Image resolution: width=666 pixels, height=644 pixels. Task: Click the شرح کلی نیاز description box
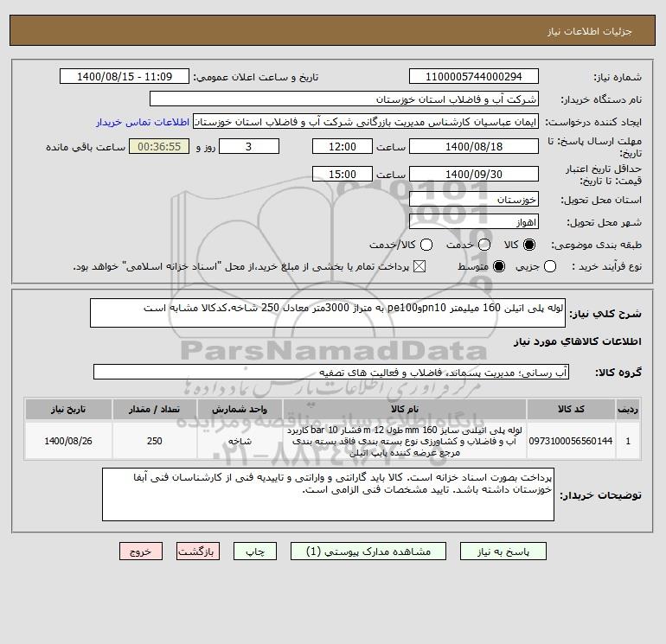pos(328,313)
